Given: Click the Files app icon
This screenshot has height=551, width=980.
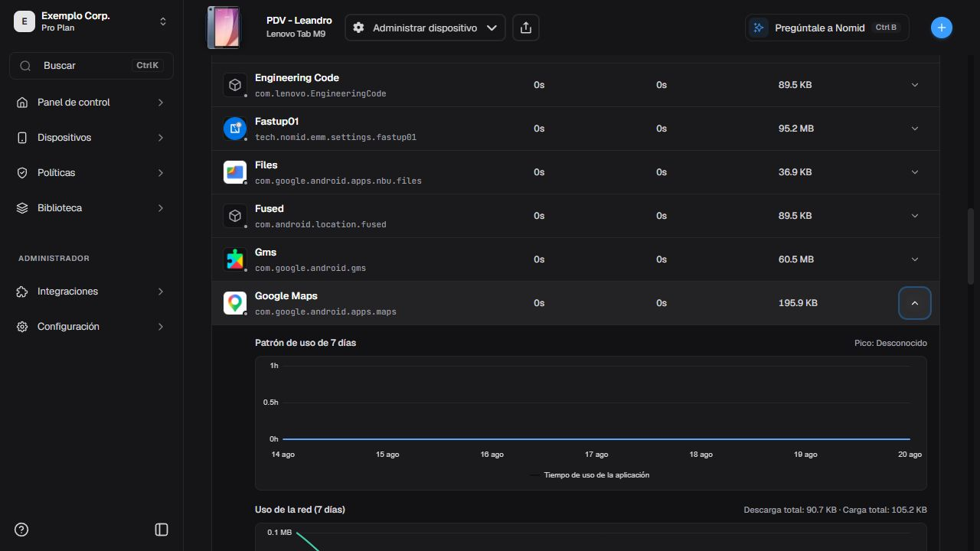Looking at the screenshot, I should coord(235,172).
